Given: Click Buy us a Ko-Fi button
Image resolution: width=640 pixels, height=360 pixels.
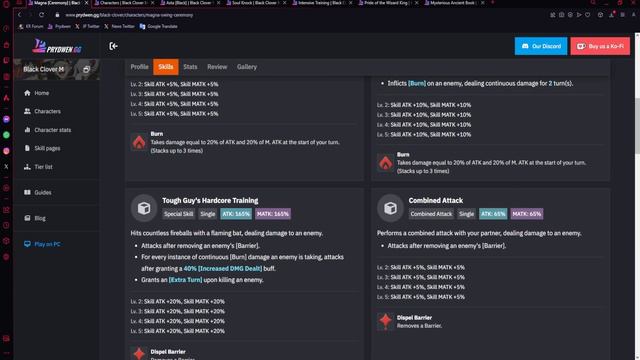Looking at the screenshot, I should (x=600, y=46).
